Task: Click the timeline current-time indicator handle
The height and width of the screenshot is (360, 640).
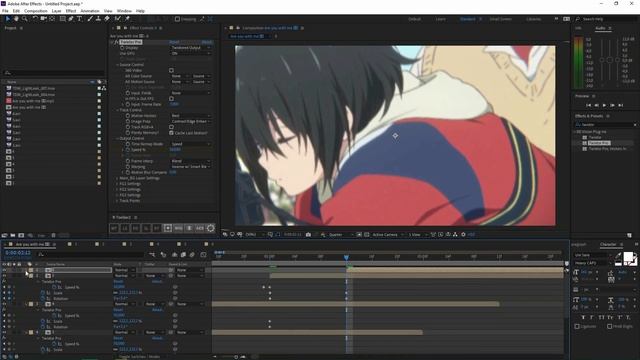Action: (x=346, y=257)
